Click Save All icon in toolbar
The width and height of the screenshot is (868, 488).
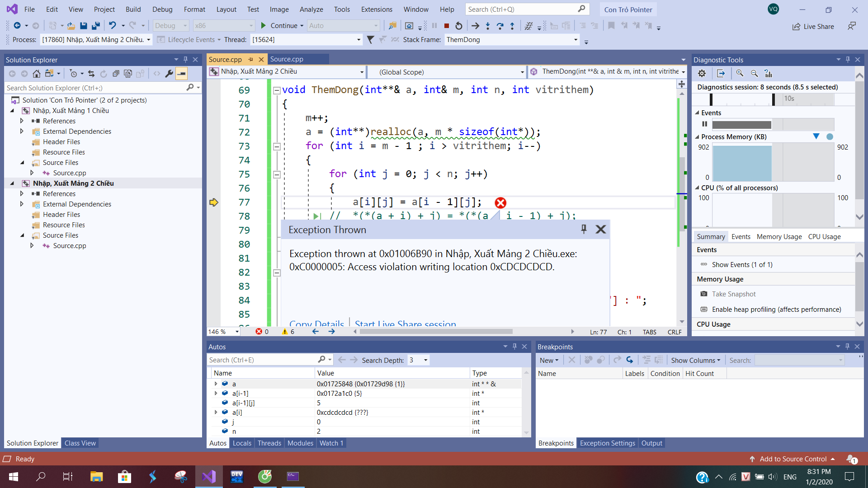pyautogui.click(x=96, y=26)
